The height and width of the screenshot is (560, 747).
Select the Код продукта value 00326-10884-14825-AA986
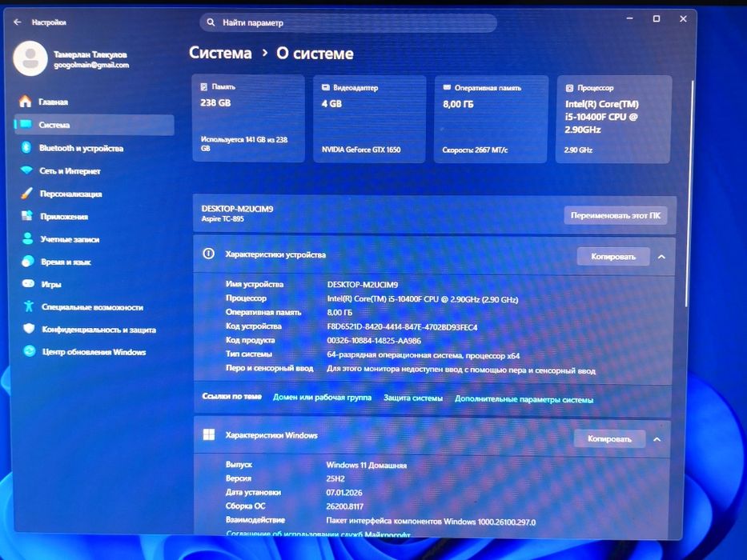pos(373,341)
